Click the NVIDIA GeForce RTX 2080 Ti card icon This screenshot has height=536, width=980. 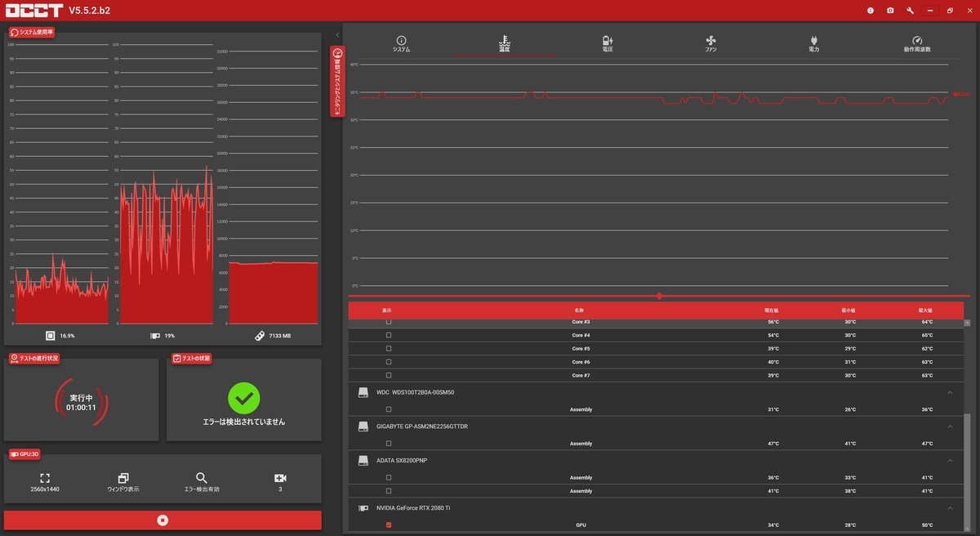[x=363, y=508]
